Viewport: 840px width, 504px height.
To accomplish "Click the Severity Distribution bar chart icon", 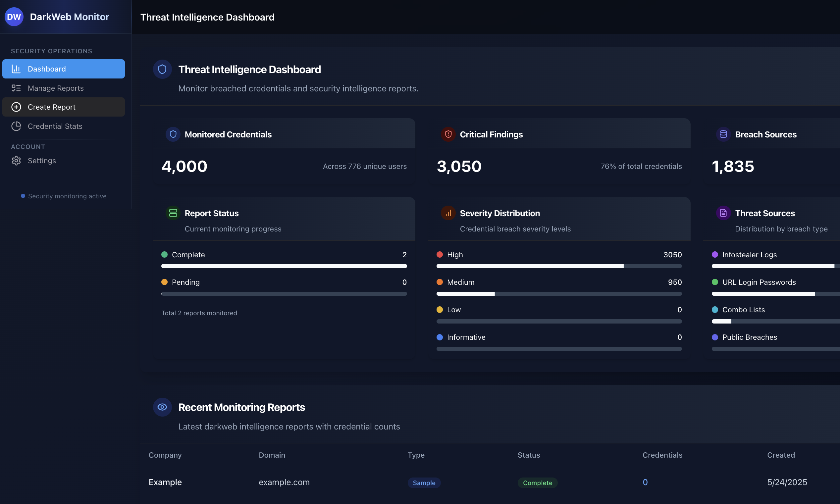I will [x=448, y=213].
